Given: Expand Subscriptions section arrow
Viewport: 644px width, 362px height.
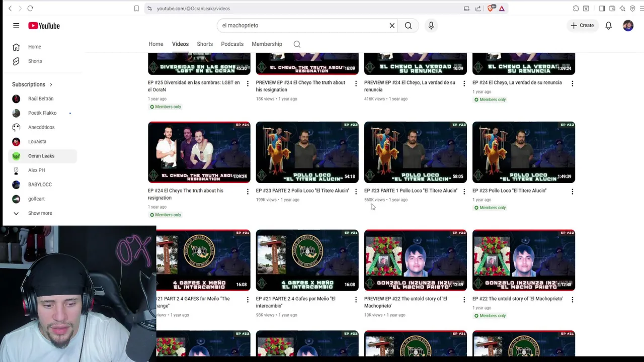Looking at the screenshot, I should (x=51, y=84).
